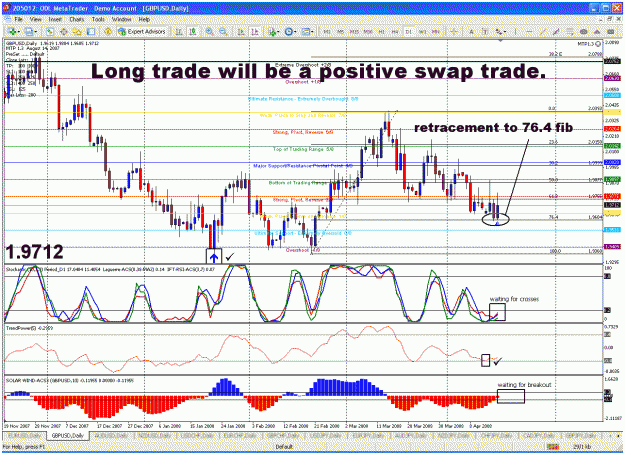The width and height of the screenshot is (625, 453).
Task: Open the Tools menu
Action: click(x=98, y=19)
